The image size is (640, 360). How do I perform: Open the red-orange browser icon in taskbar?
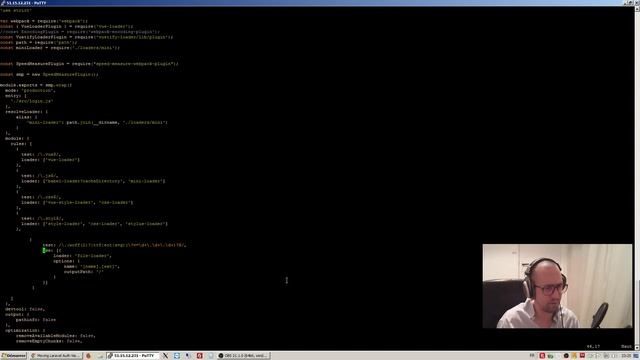pyautogui.click(x=88, y=356)
